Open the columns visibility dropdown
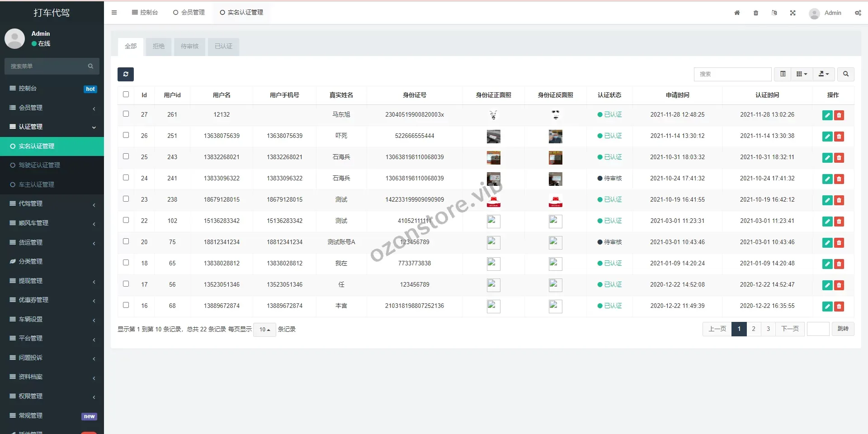 tap(802, 74)
